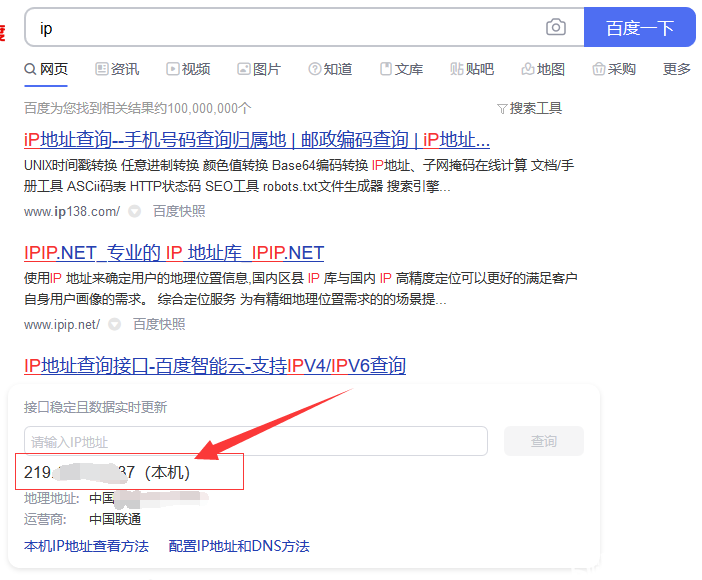The width and height of the screenshot is (702, 580).
Task: Open the 地图 tab
Action: click(543, 69)
